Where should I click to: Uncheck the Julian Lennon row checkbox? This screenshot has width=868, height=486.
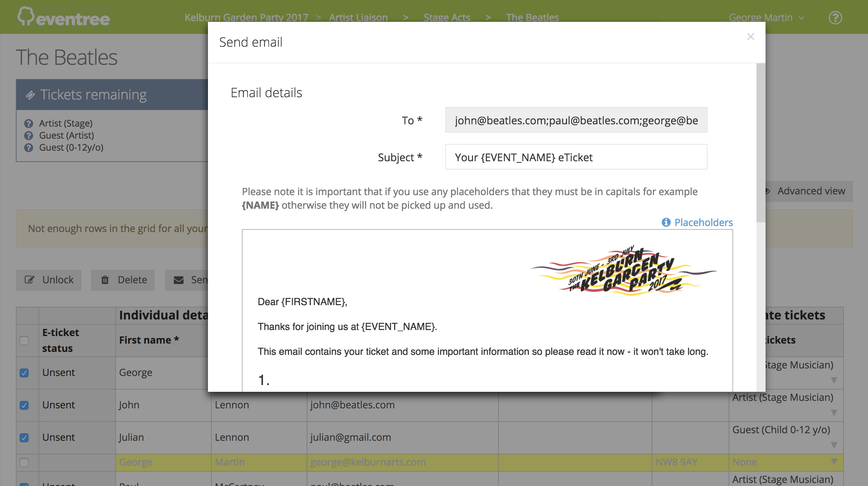point(24,438)
